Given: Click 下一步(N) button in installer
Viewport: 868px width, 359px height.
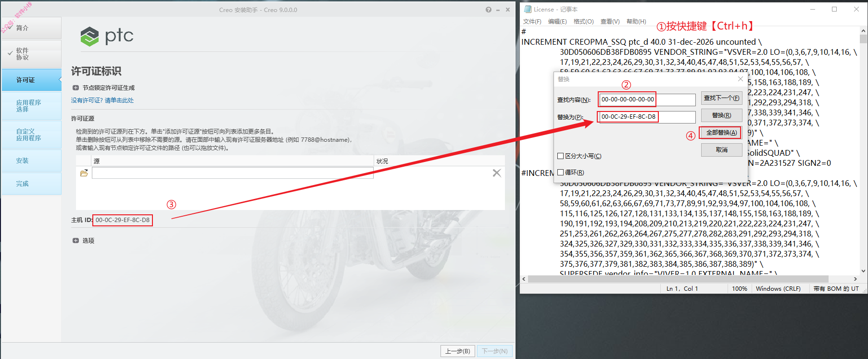Looking at the screenshot, I should [x=495, y=351].
